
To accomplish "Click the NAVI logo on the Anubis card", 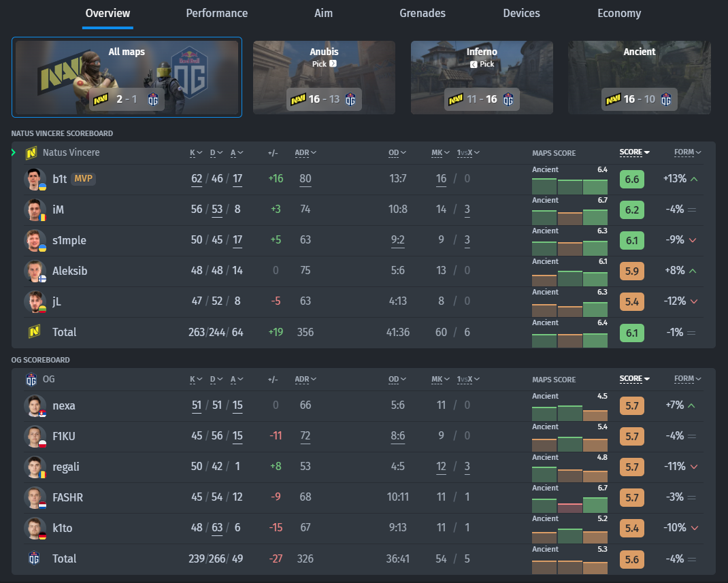I will pyautogui.click(x=298, y=99).
